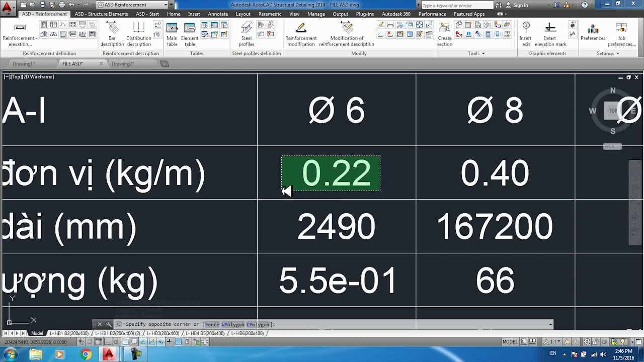Click the Google Chrome taskbar icon
The height and width of the screenshot is (362, 644).
[86, 354]
